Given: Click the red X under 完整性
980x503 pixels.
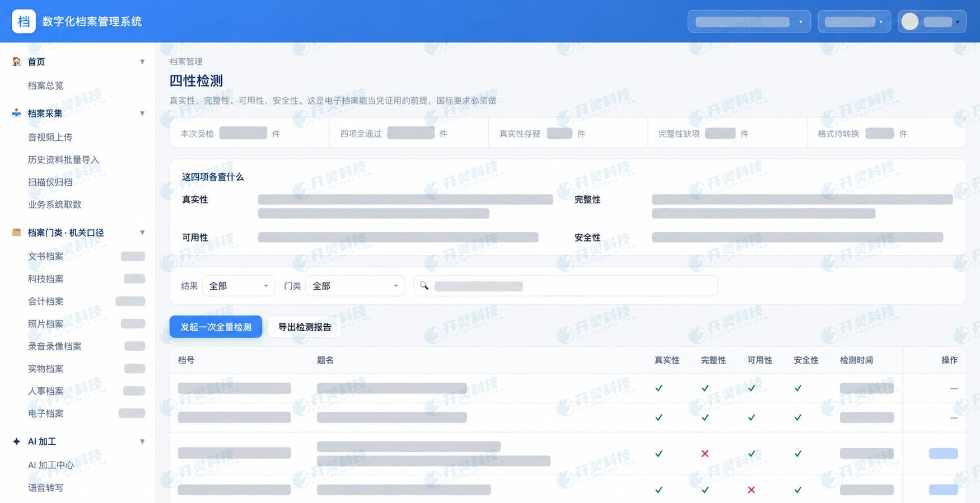Looking at the screenshot, I should [x=705, y=454].
